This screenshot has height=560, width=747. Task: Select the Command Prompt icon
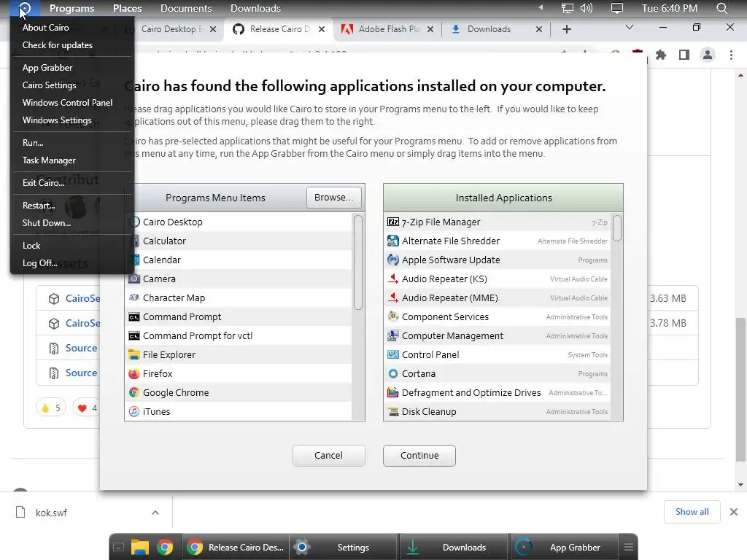134,316
